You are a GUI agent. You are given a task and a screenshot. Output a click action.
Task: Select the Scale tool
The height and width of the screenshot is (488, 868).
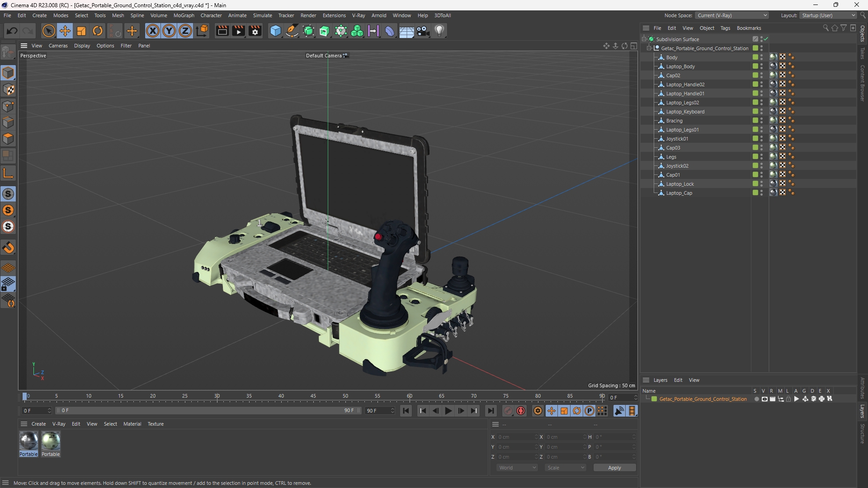click(x=81, y=31)
